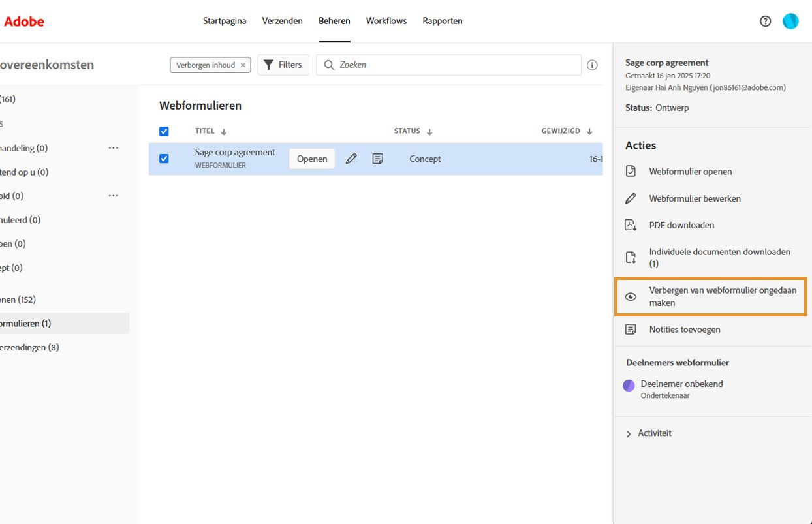Uncheck the Sage corp agreement checkbox

point(164,159)
